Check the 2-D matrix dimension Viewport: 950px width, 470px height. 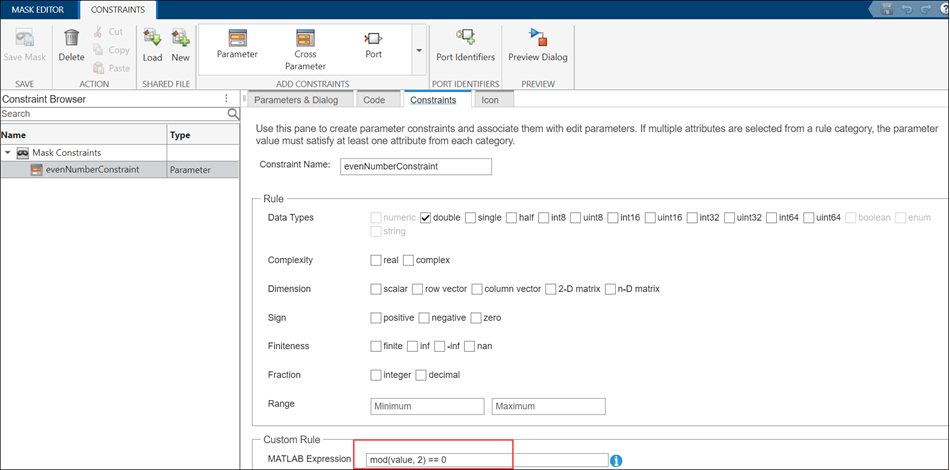pyautogui.click(x=550, y=289)
